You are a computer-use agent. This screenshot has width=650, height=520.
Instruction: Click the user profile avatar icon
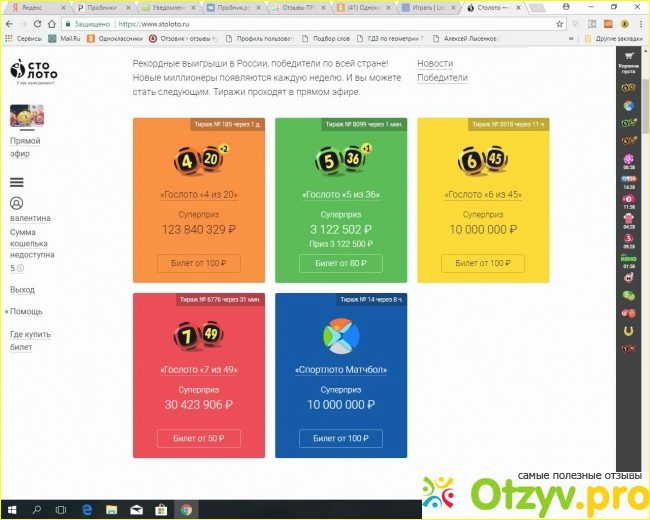16,203
